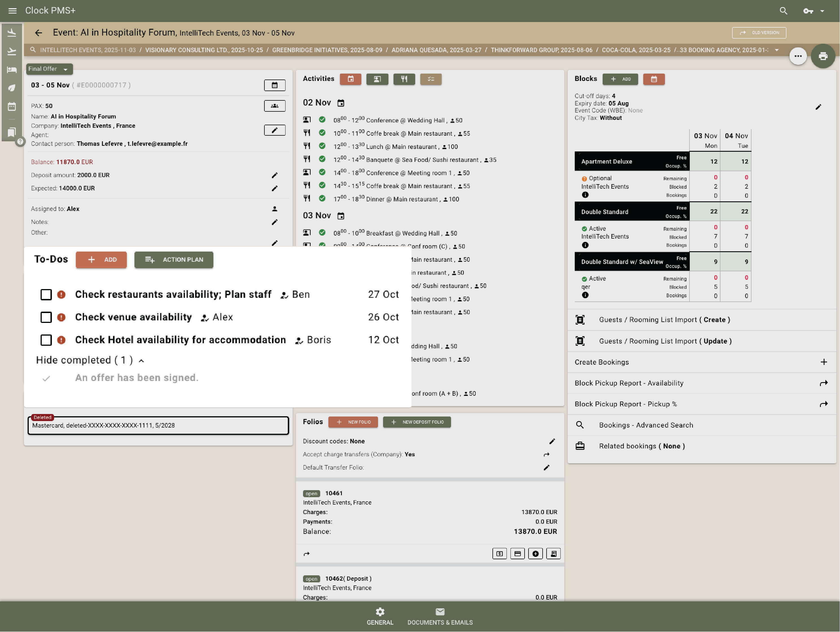
Task: Open the print icon at top right
Action: tap(823, 56)
